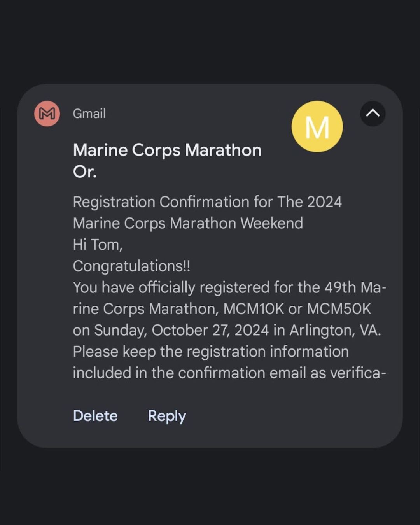The height and width of the screenshot is (525, 420).
Task: Collapse the notification with the chevron arrow
Action: click(373, 114)
